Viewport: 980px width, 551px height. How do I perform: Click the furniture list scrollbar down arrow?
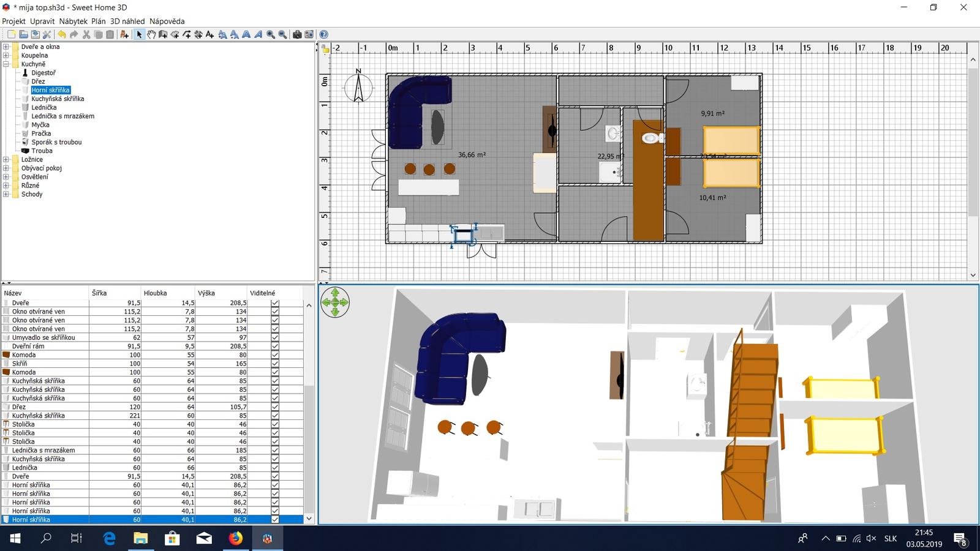click(x=309, y=519)
